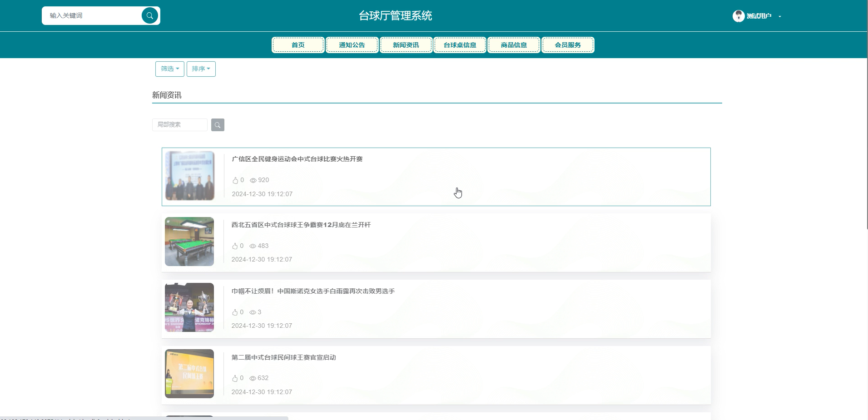Click 测试用户 username label

(x=759, y=16)
